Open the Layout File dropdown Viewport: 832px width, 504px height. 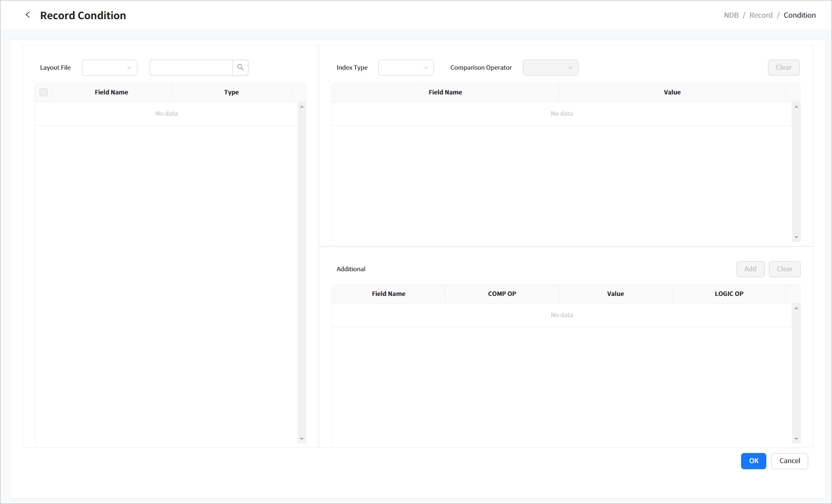coord(109,68)
